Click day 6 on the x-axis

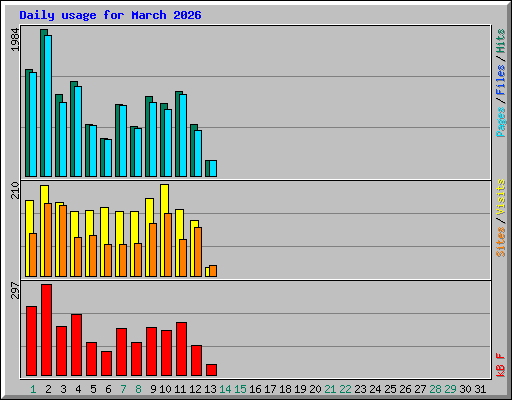pos(108,389)
